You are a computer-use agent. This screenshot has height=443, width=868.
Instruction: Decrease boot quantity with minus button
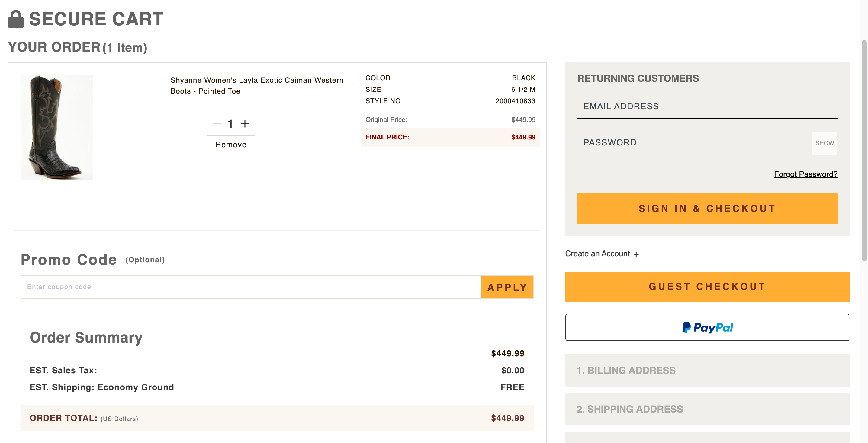point(217,123)
